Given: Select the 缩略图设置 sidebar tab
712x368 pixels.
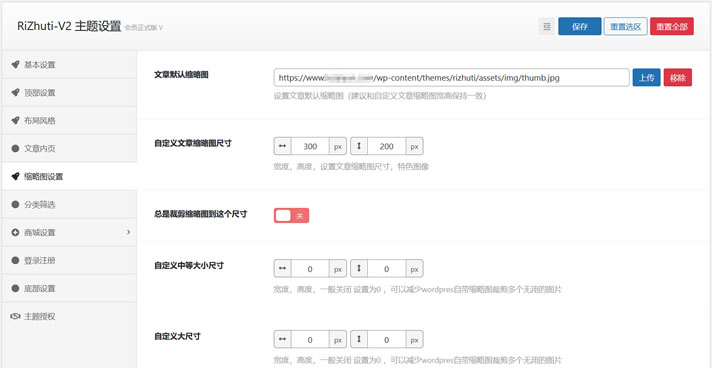Looking at the screenshot, I should (69, 177).
